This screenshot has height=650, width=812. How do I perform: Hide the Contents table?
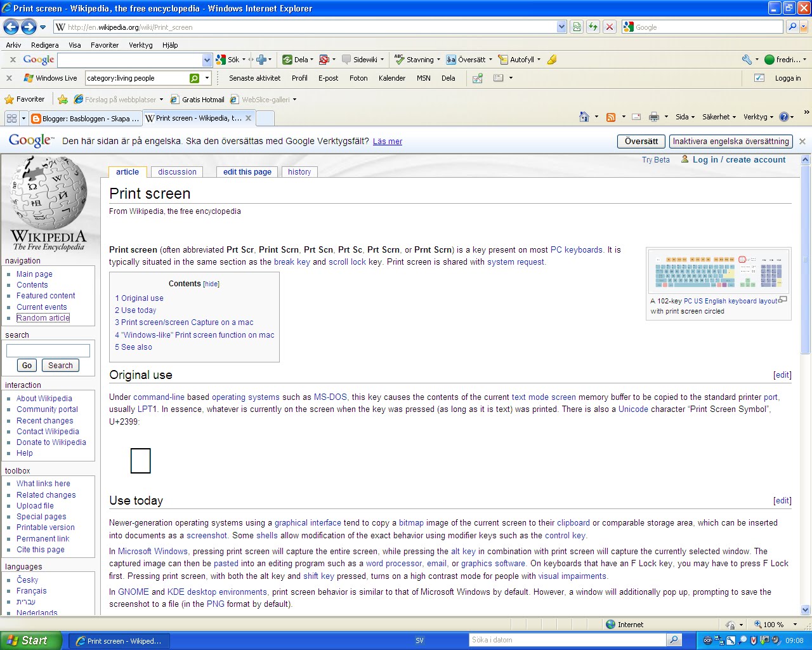[211, 284]
